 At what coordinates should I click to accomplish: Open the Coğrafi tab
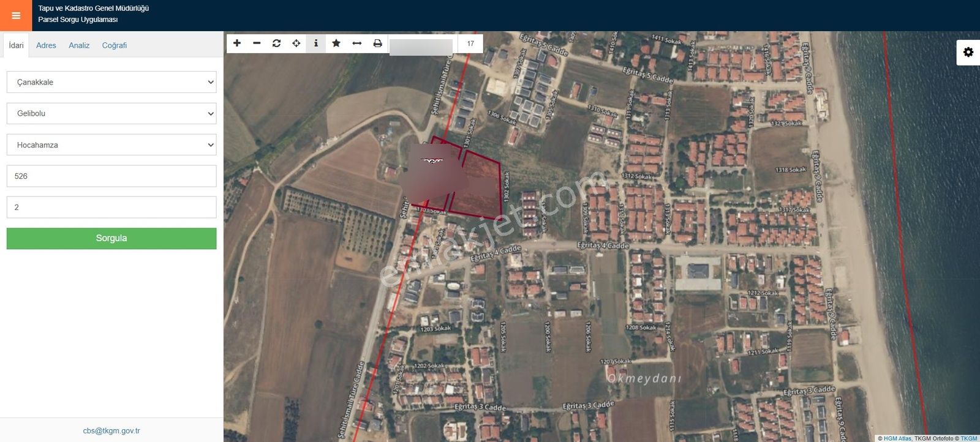[x=115, y=45]
